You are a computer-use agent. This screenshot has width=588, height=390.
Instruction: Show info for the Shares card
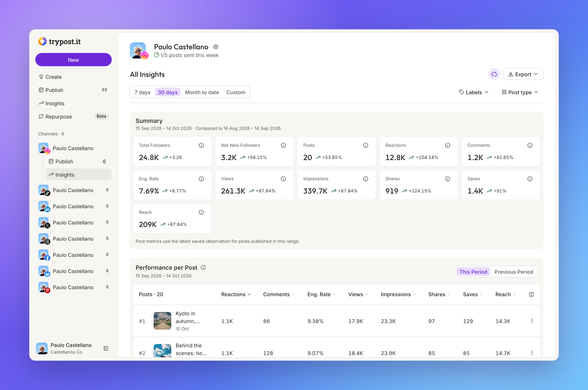[448, 179]
